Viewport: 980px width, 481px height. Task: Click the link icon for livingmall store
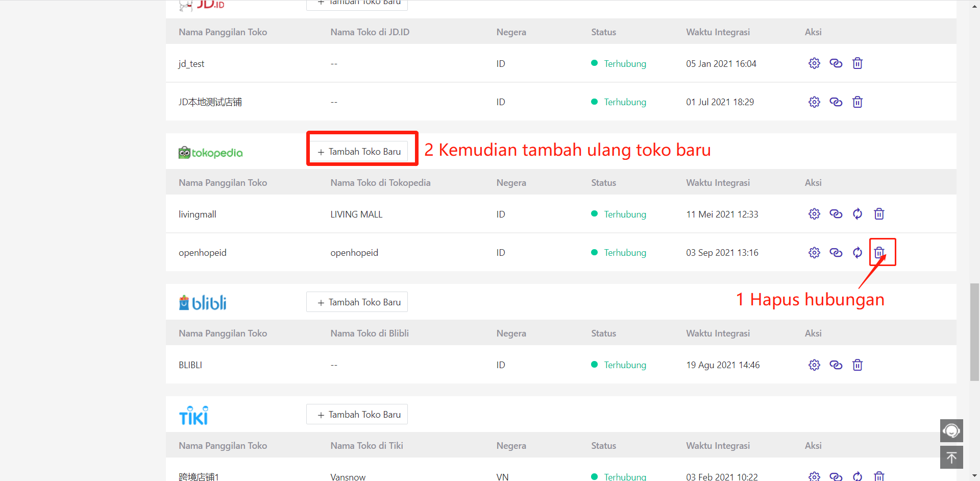click(x=836, y=214)
